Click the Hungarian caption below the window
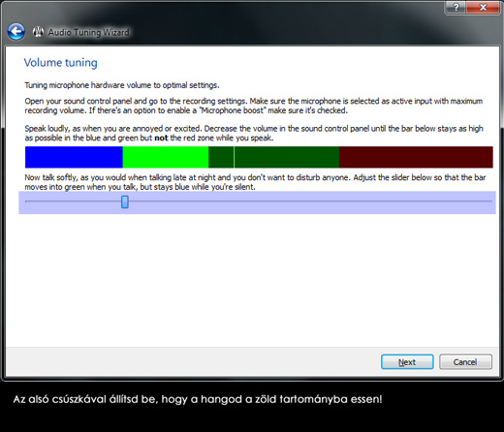The width and height of the screenshot is (504, 432). pyautogui.click(x=198, y=399)
